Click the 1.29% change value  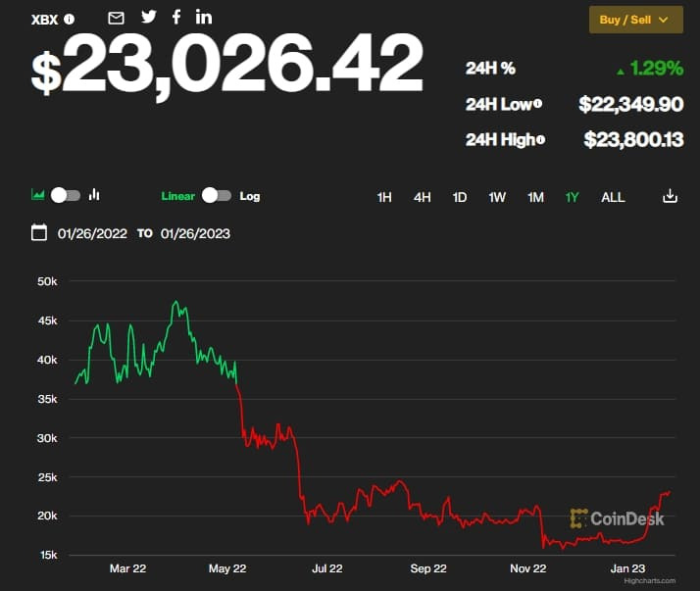[656, 69]
